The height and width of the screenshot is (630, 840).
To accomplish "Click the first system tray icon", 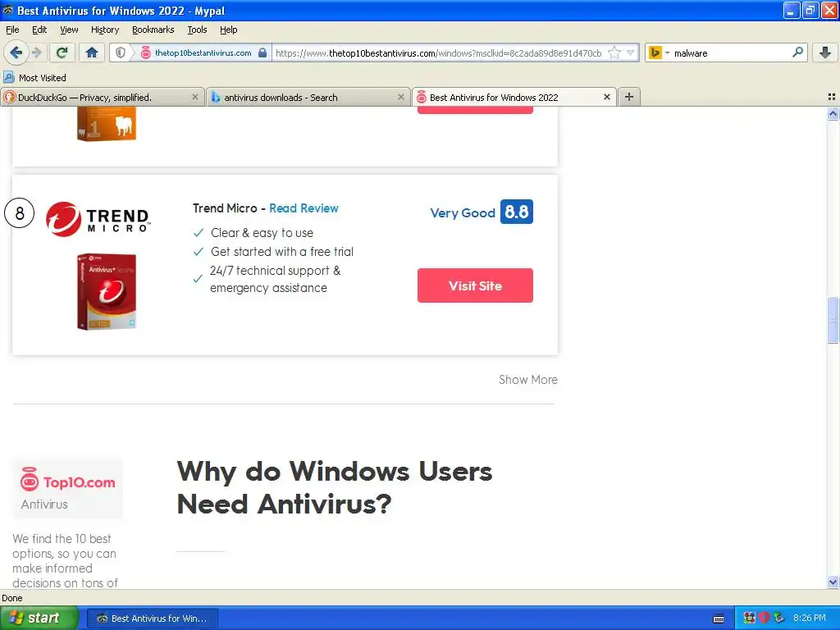I will 749,619.
